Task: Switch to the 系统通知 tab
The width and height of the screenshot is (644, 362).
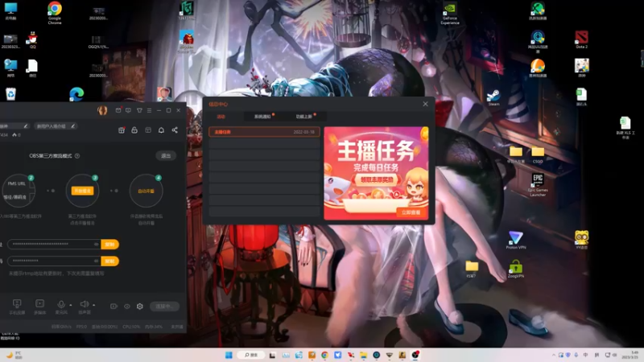Action: pyautogui.click(x=263, y=117)
